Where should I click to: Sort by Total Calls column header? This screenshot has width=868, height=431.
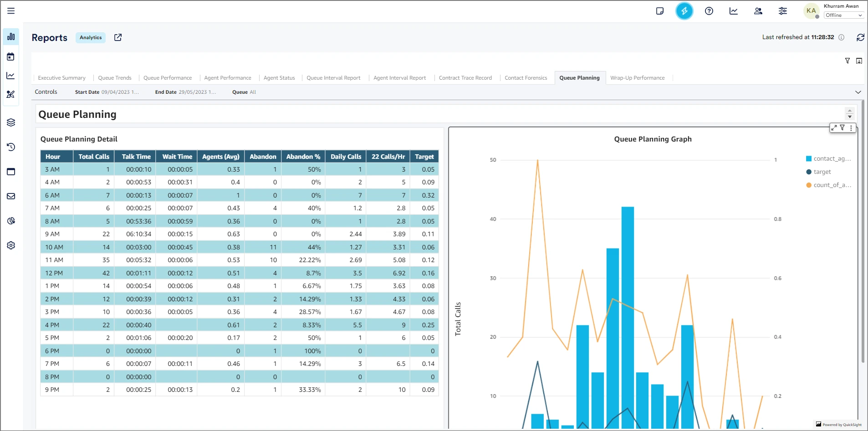pyautogui.click(x=94, y=157)
